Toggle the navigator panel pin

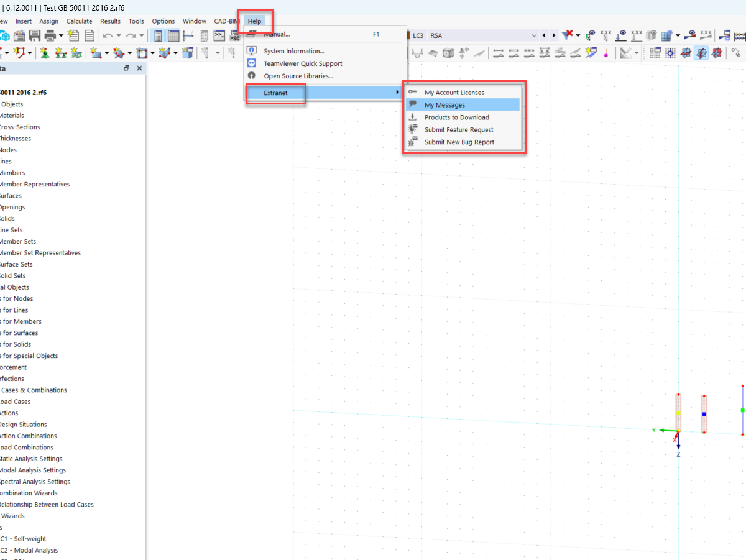click(x=126, y=68)
